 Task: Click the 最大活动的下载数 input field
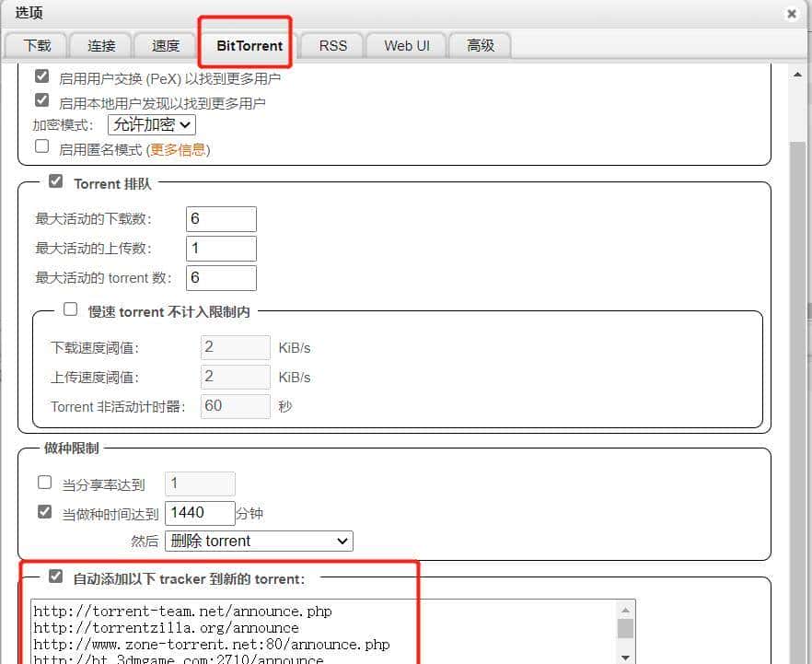coord(221,219)
